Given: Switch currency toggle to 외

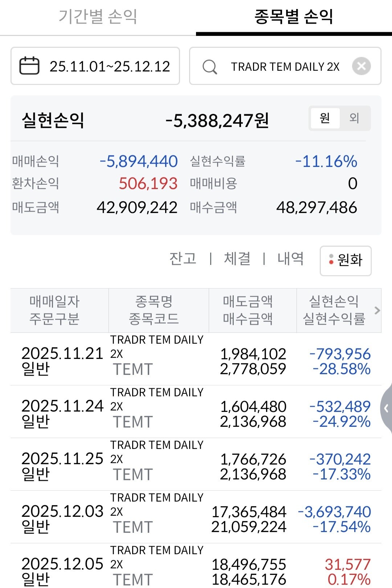Looking at the screenshot, I should [x=354, y=118].
